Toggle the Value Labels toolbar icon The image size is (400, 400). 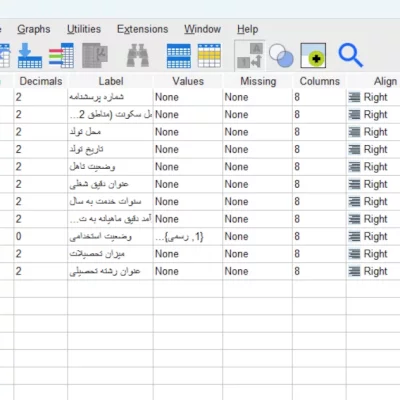pos(250,56)
